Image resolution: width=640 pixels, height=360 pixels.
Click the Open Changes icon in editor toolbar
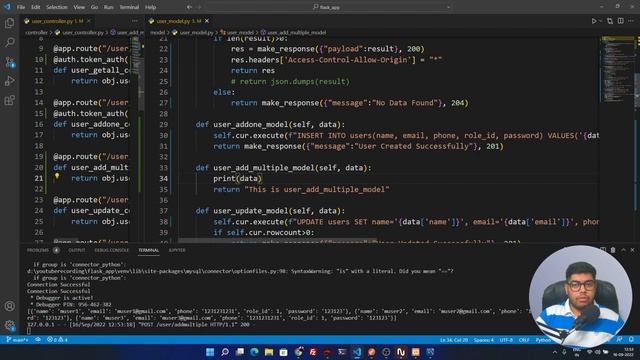click(610, 21)
